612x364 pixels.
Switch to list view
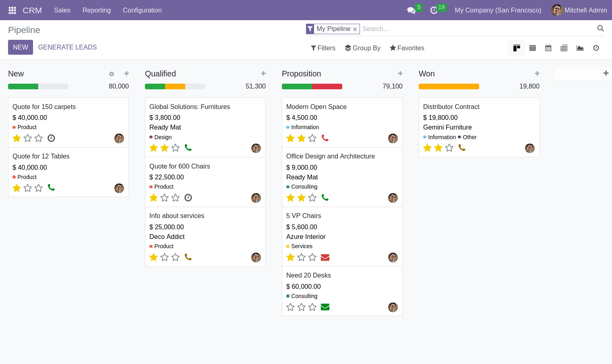(532, 48)
